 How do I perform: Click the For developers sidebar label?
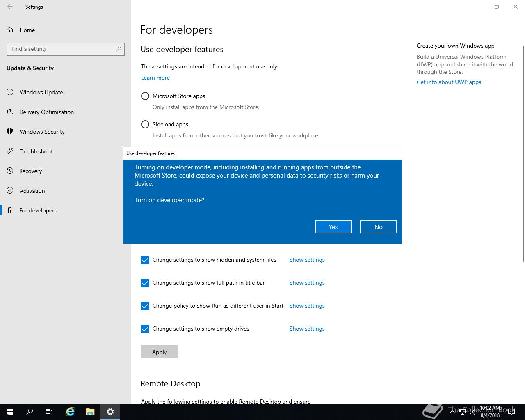38,210
